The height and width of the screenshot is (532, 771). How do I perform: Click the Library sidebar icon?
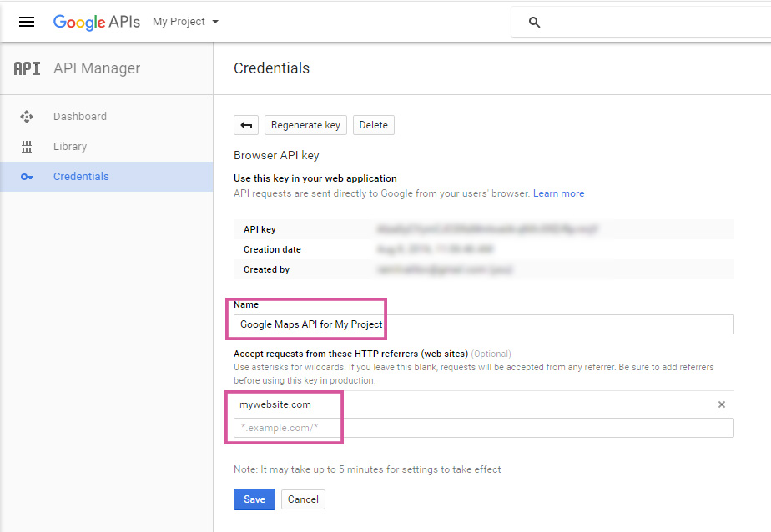27,147
